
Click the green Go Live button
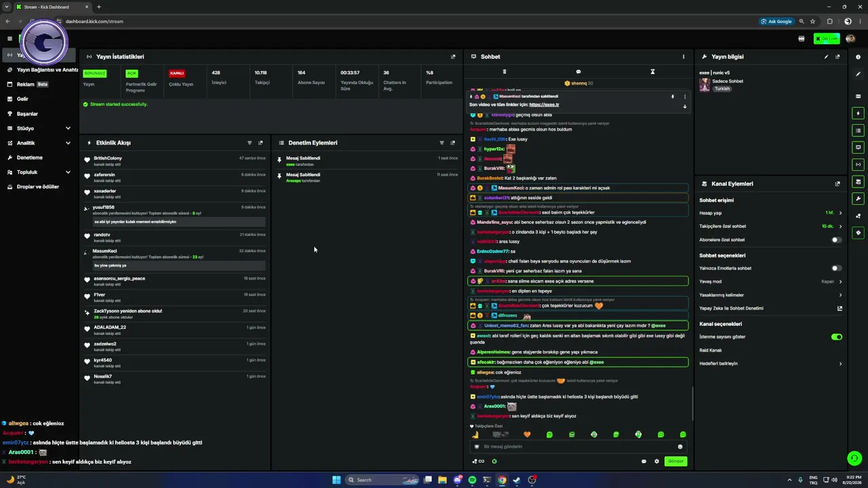(827, 39)
